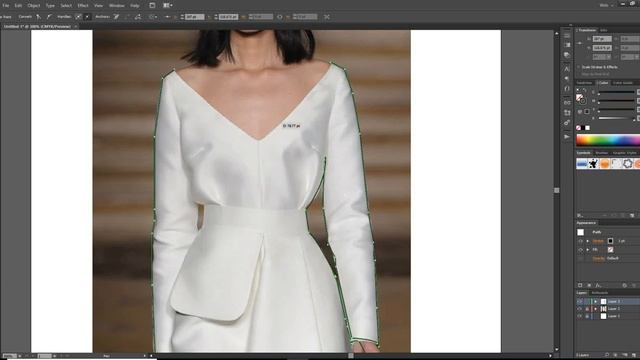Open Symbol Libraries menu in Symbols panel
Viewport: 640px width, 360px height.
tap(579, 215)
